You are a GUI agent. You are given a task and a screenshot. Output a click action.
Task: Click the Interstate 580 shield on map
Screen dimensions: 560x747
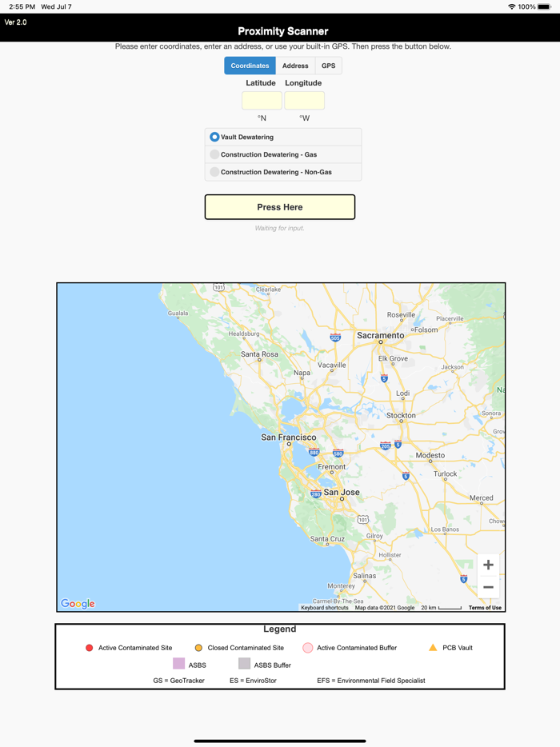click(x=338, y=453)
